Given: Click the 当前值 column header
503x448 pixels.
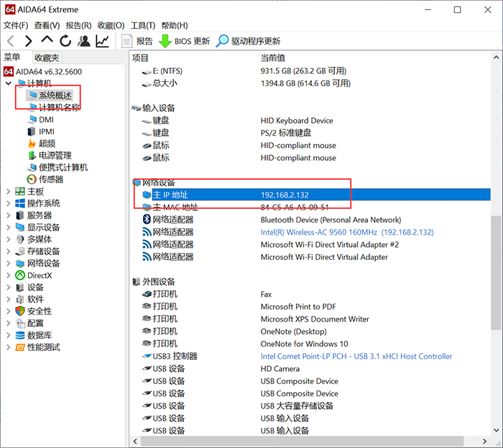Looking at the screenshot, I should pyautogui.click(x=273, y=57).
